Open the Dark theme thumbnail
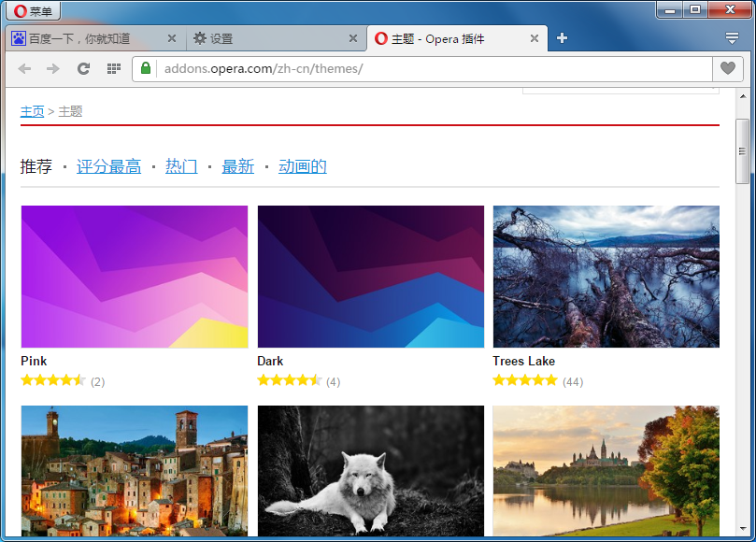The width and height of the screenshot is (756, 542). [x=370, y=277]
